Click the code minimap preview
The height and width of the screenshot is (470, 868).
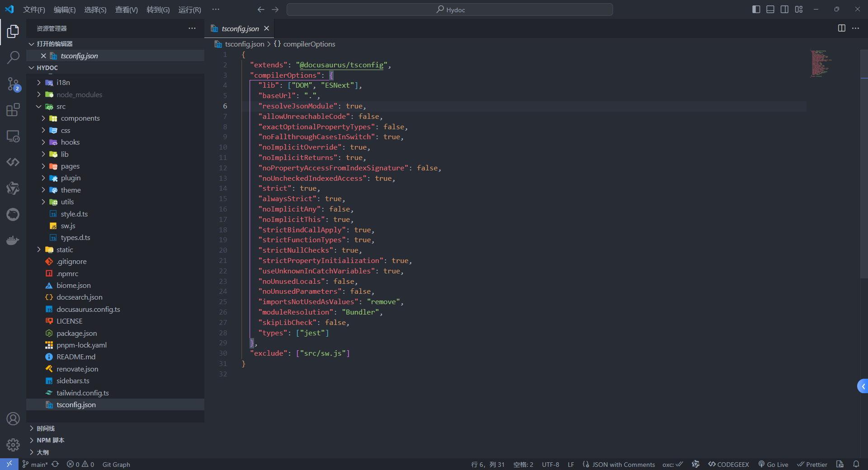[x=821, y=63]
